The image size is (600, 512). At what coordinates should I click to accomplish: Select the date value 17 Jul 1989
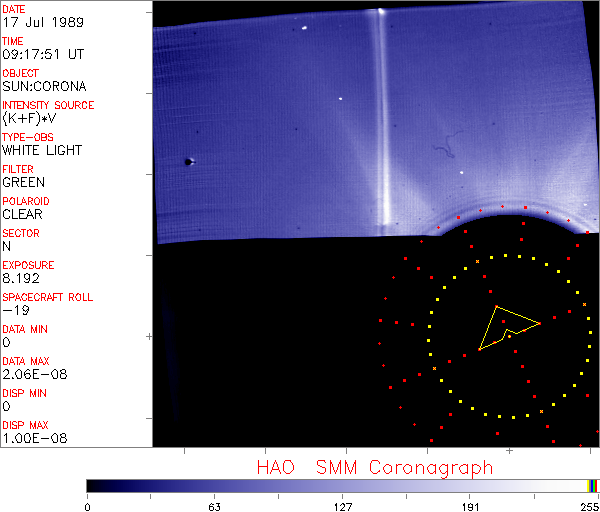34,21
